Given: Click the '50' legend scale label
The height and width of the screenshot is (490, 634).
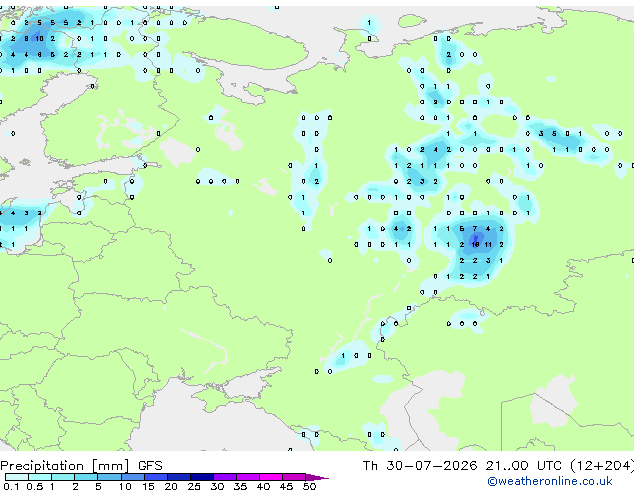Looking at the screenshot, I should 309,486.
